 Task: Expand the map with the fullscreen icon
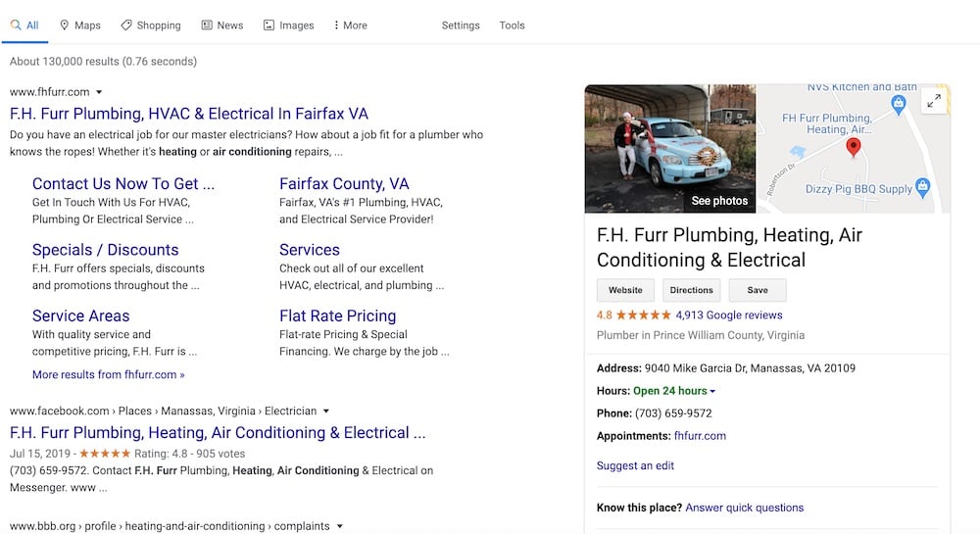[934, 101]
